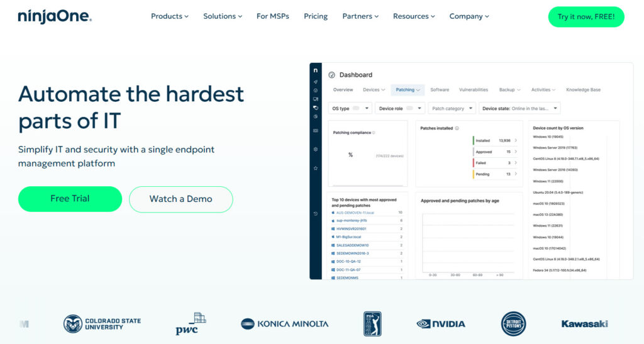Viewport: 644px width, 344px height.
Task: Click the NVIDIA logo
Action: point(441,324)
